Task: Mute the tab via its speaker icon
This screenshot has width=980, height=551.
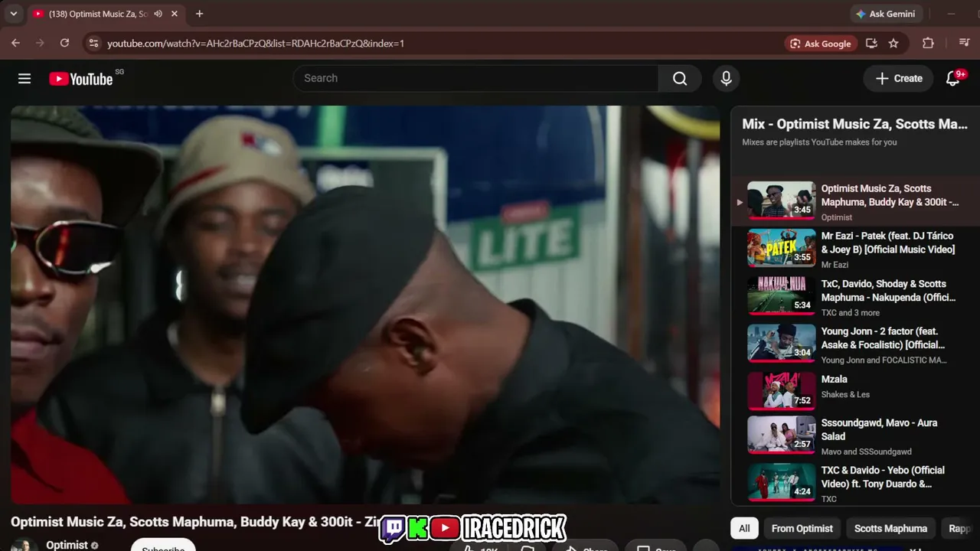Action: click(x=158, y=14)
